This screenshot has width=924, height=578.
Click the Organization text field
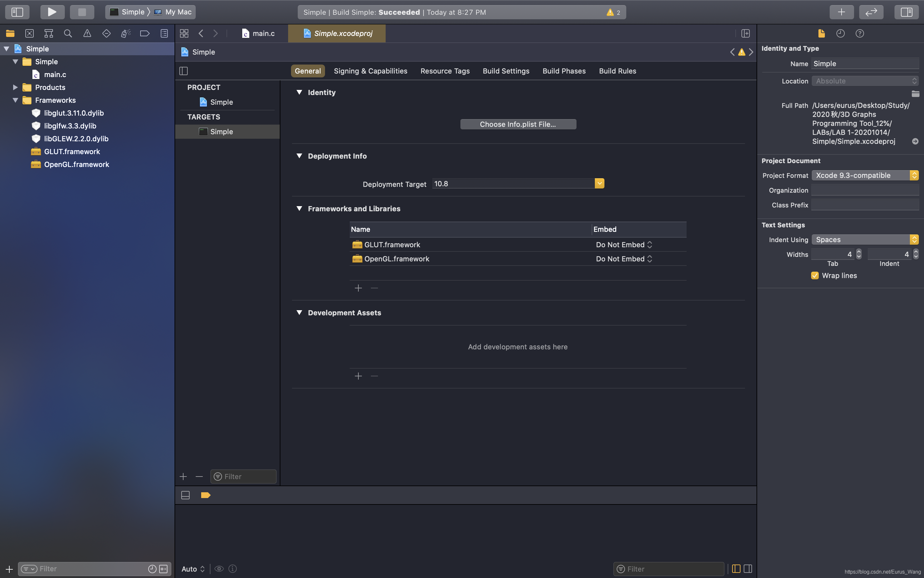coord(865,190)
